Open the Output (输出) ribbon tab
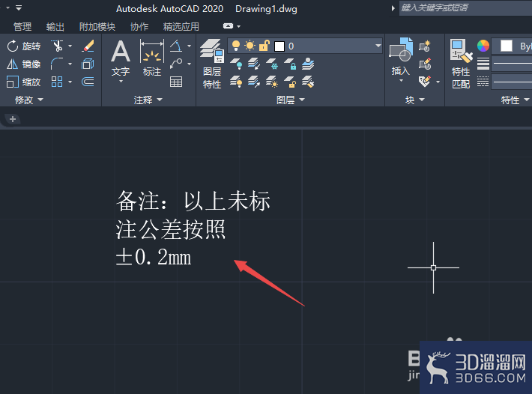Viewport: 532px width, 394px height. [x=55, y=26]
